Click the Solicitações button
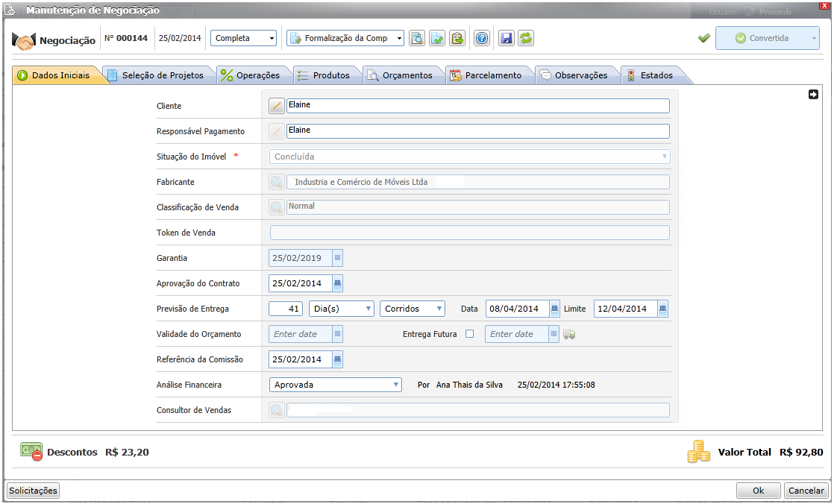Viewport: 834px width, 504px height. coord(33,490)
